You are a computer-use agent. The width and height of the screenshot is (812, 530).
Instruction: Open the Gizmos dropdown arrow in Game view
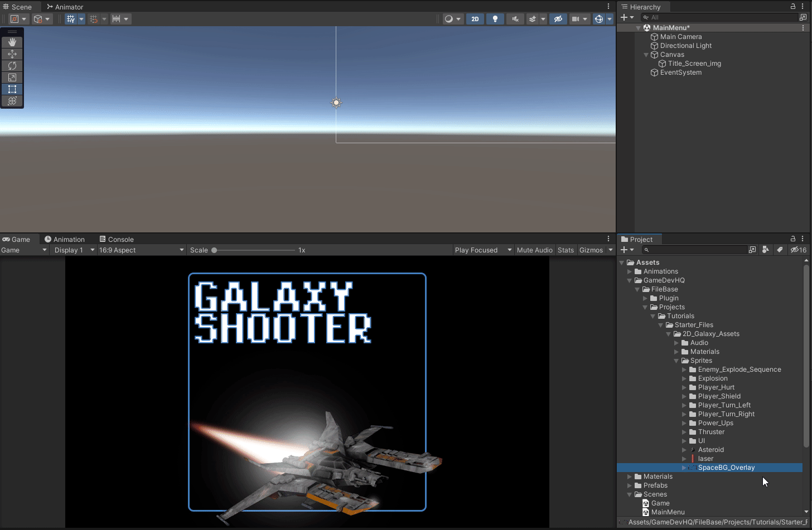point(611,250)
